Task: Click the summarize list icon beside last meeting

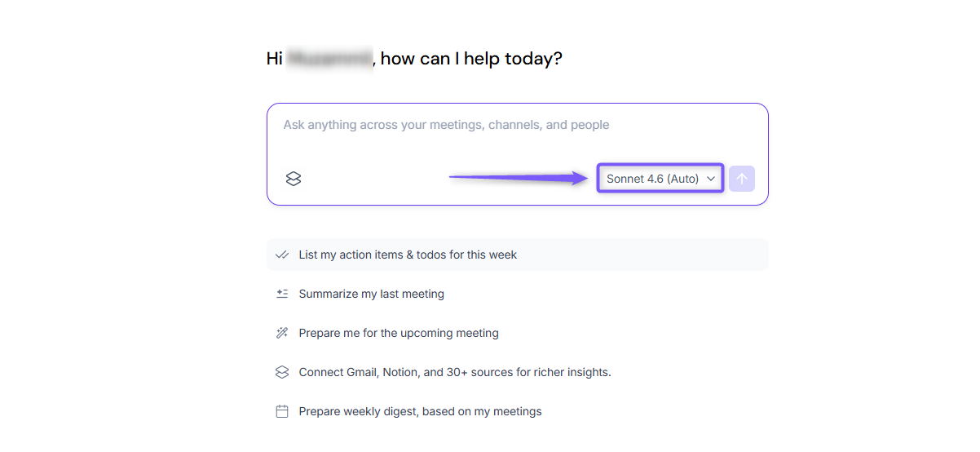Action: [282, 294]
